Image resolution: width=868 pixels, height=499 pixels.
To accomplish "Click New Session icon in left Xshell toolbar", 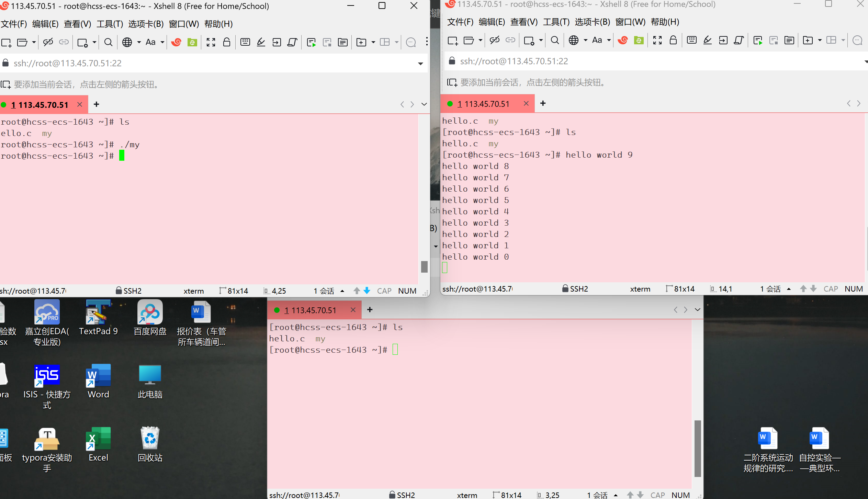I will 6,42.
